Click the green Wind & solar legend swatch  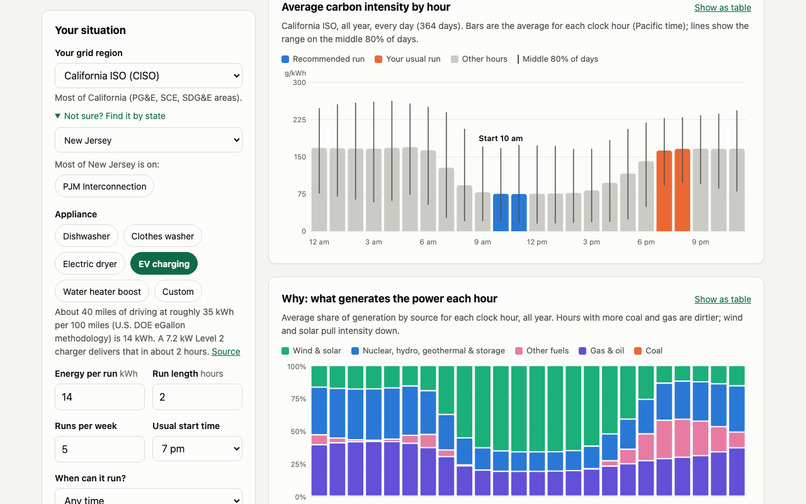point(285,351)
